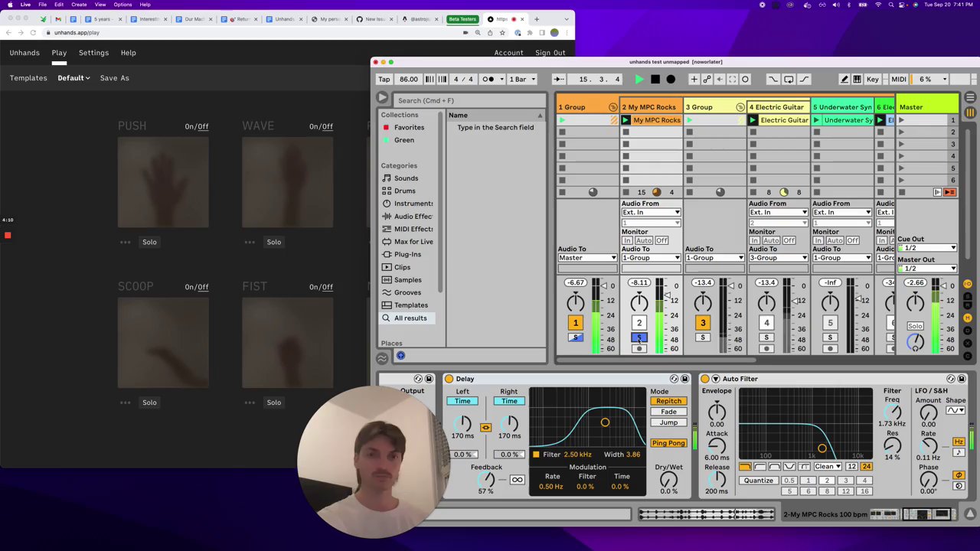Open the quantization 1 Bar dropdown
980x551 pixels.
(521, 79)
